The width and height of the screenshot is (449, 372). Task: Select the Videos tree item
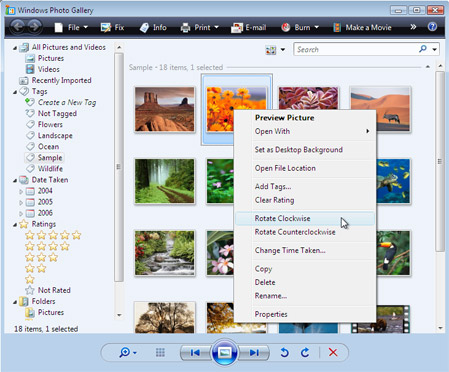(49, 69)
